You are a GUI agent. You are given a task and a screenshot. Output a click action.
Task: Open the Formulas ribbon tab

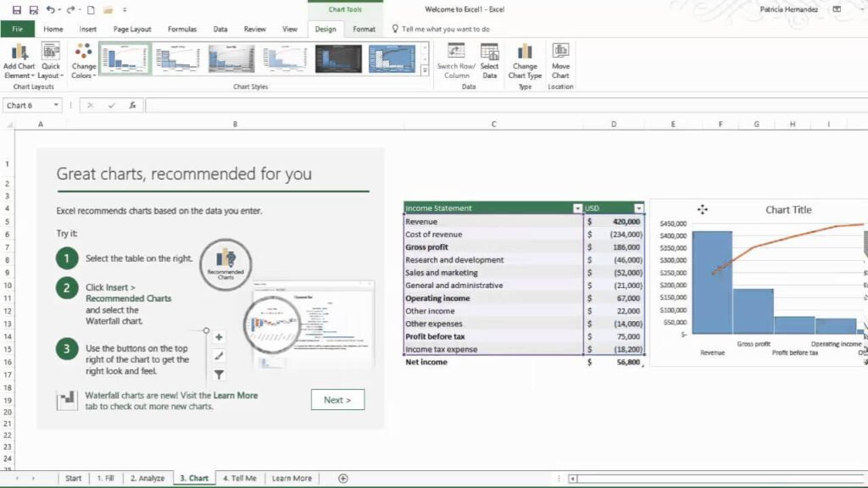(181, 29)
